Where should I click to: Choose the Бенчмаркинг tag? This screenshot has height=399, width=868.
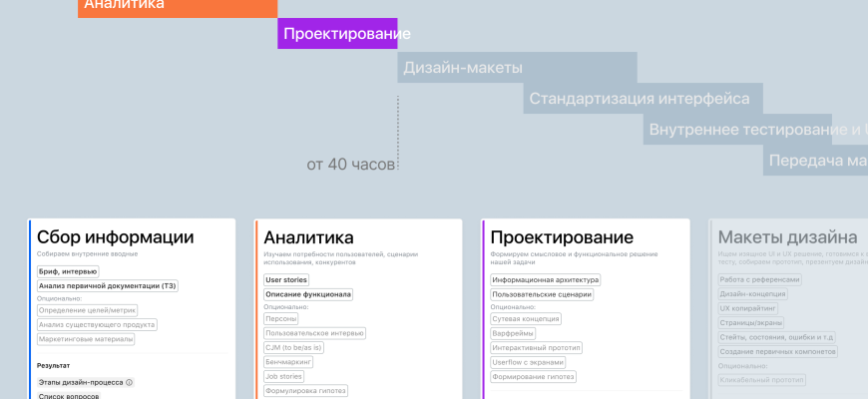point(289,362)
